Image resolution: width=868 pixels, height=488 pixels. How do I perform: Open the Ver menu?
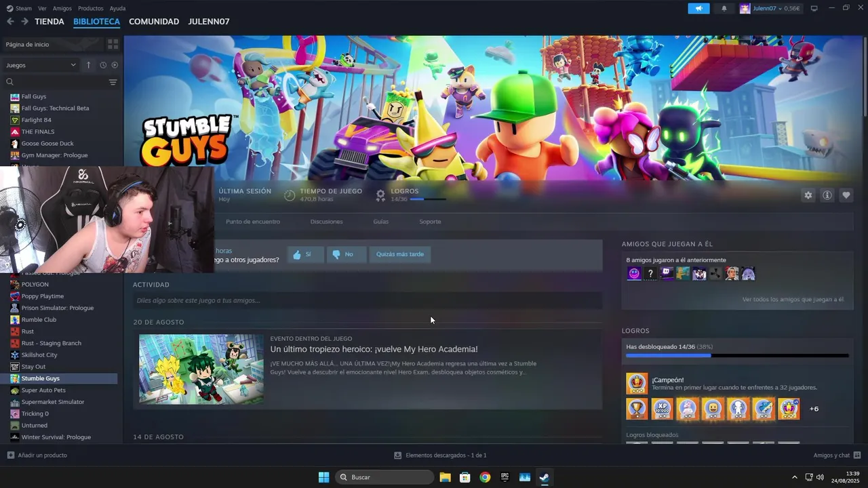pyautogui.click(x=42, y=8)
